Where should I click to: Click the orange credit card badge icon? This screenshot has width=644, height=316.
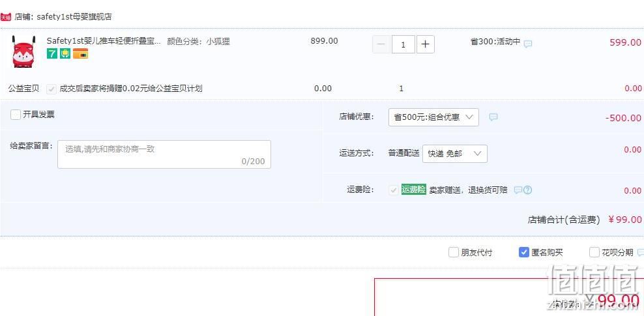click(81, 53)
